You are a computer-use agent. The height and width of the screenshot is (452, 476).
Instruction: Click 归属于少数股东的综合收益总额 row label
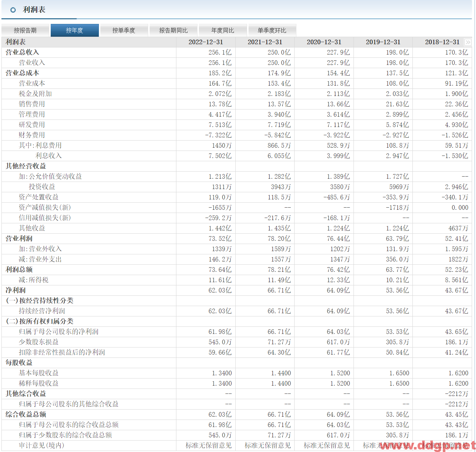(65, 435)
